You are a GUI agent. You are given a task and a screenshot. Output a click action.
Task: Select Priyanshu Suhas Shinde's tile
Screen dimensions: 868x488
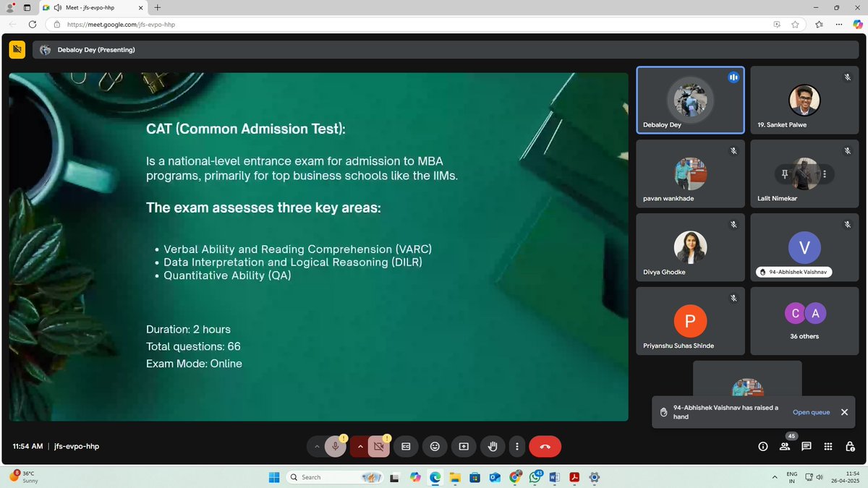(x=690, y=321)
